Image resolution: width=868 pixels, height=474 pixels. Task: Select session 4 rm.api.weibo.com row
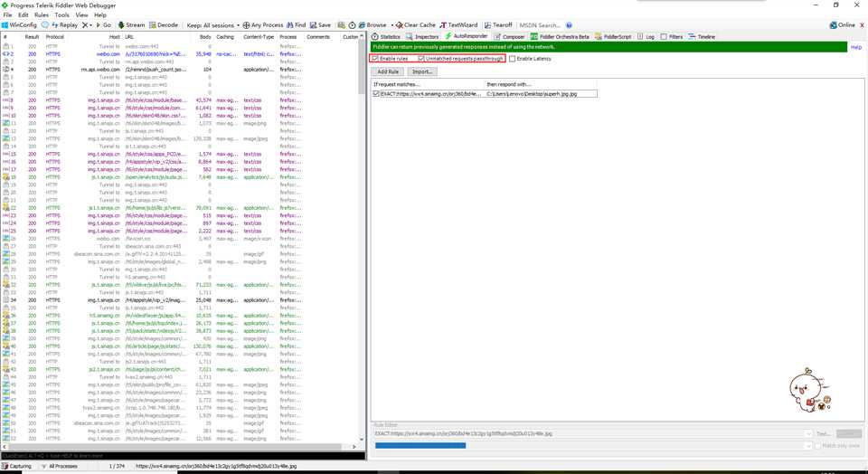180,70
